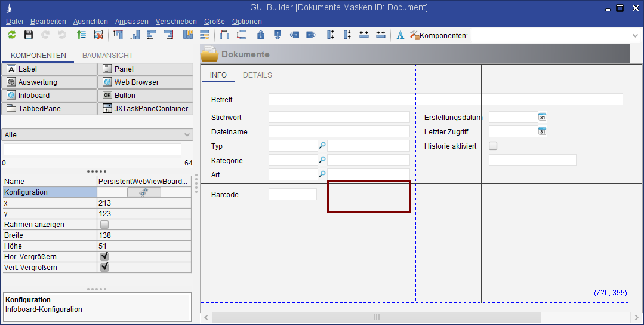
Task: Click the Betreff input field
Action: click(445, 99)
